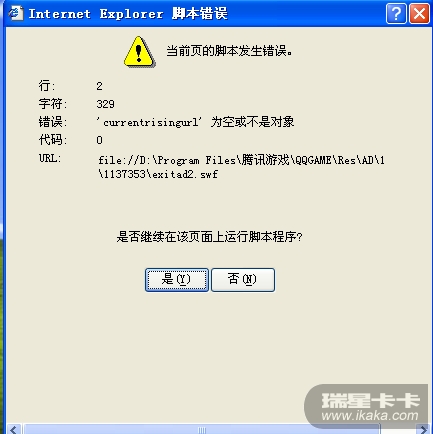Click the 瑞星卡卡 watermark logo

click(370, 400)
